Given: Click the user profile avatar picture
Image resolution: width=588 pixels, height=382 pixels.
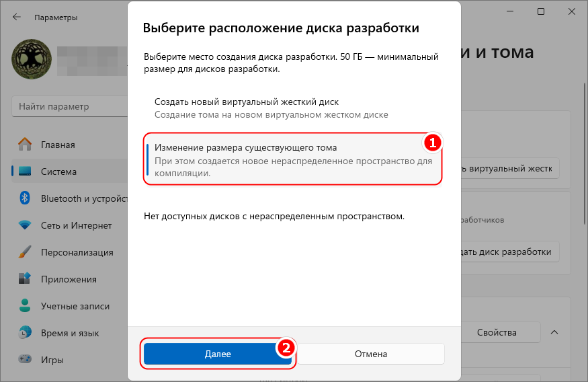Looking at the screenshot, I should pos(32,59).
